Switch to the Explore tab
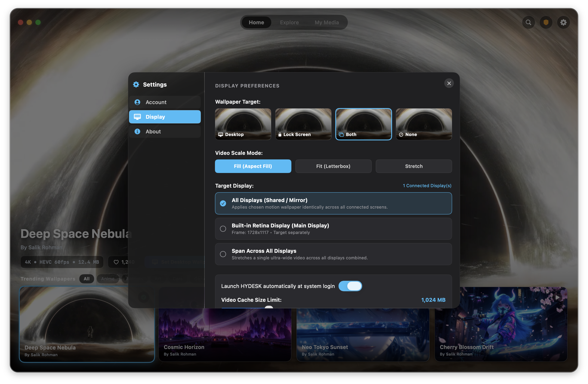This screenshot has width=588, height=384. (289, 23)
